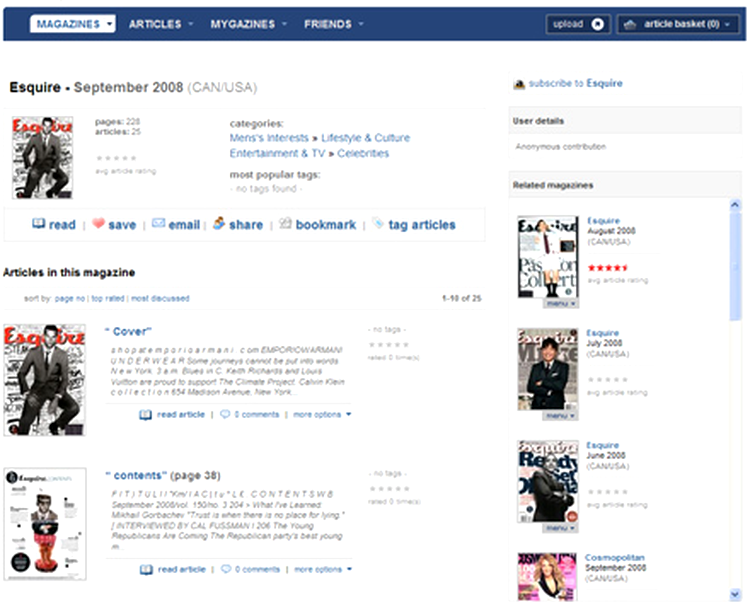Rate the contents article with stars

(389, 489)
